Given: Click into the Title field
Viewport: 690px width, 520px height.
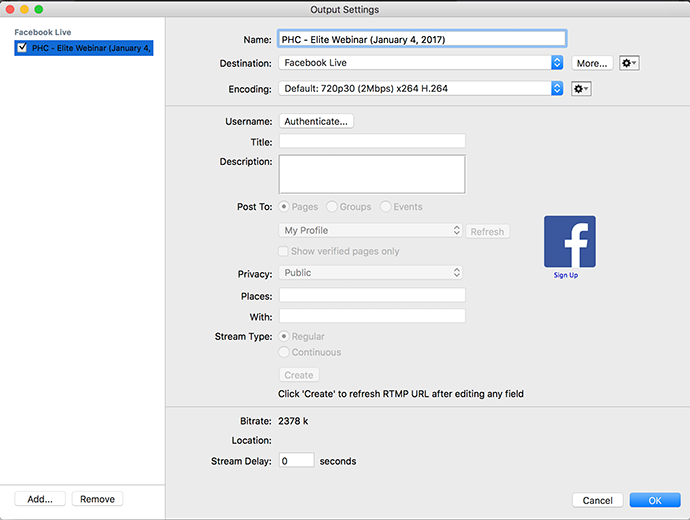Looking at the screenshot, I should pyautogui.click(x=372, y=141).
